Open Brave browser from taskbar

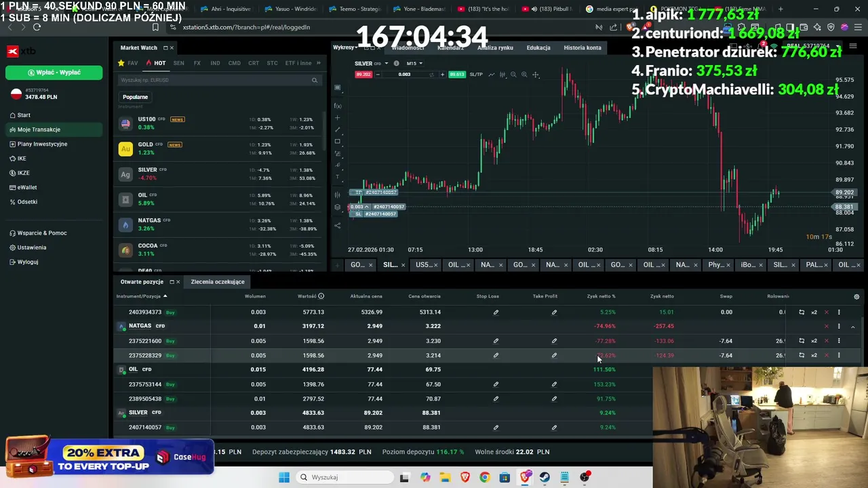[x=465, y=477]
